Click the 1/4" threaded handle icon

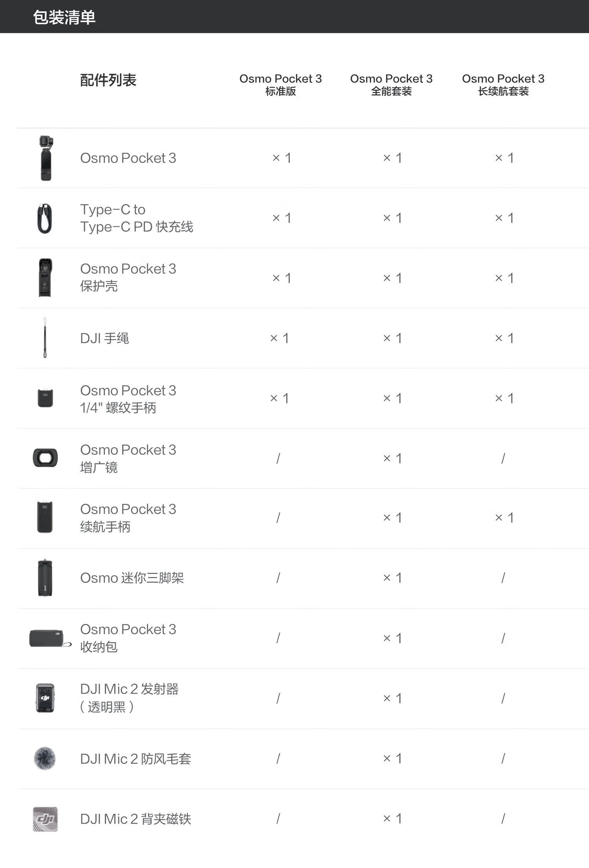tap(45, 397)
